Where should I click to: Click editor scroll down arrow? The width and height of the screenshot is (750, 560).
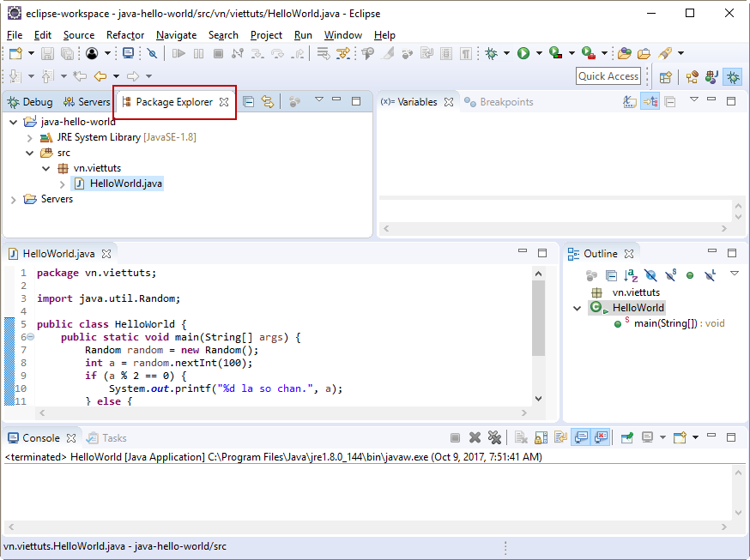pyautogui.click(x=538, y=399)
